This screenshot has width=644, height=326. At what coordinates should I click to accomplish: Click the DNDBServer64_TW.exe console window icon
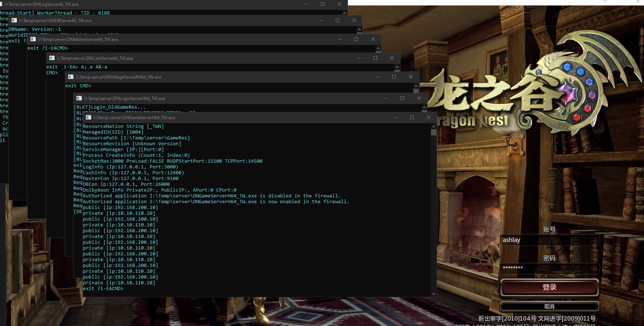(x=15, y=21)
